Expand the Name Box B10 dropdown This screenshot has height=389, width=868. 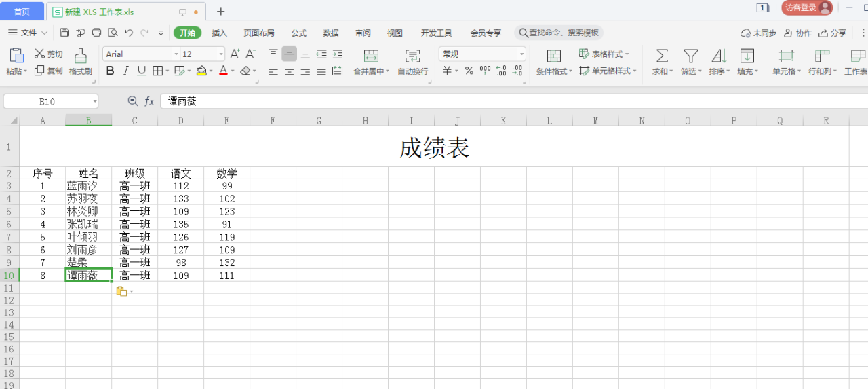94,101
